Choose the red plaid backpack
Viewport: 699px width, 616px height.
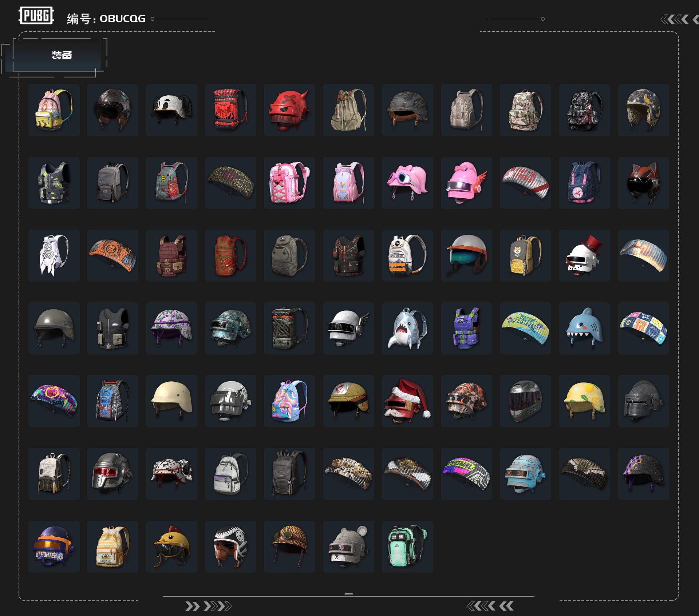click(x=231, y=255)
